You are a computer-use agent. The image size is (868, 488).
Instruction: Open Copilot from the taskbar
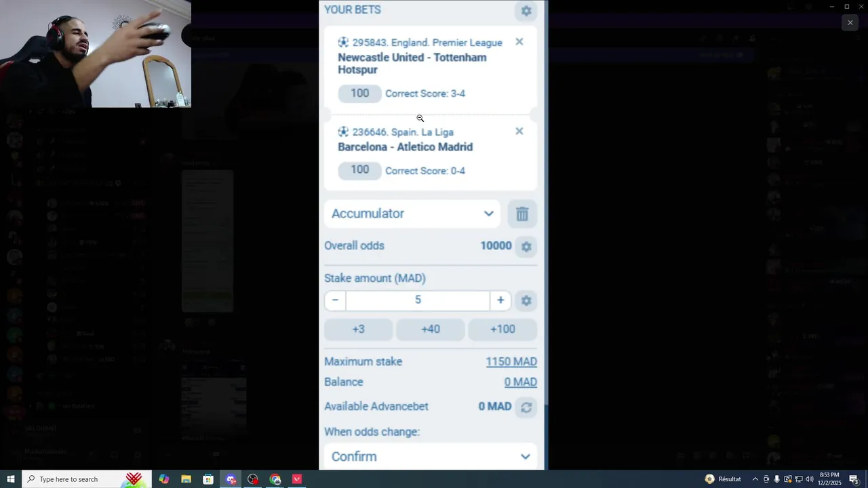coord(164,479)
